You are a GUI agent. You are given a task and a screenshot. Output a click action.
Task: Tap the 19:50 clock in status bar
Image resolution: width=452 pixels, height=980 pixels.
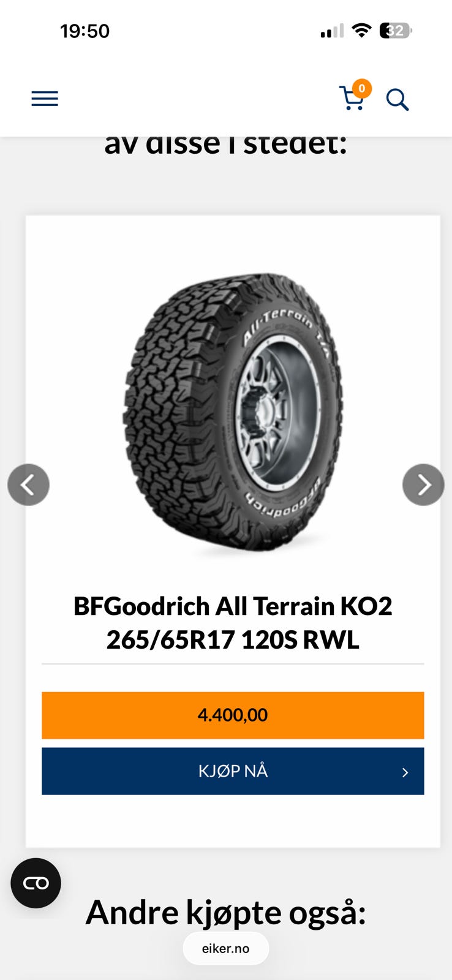click(x=85, y=31)
